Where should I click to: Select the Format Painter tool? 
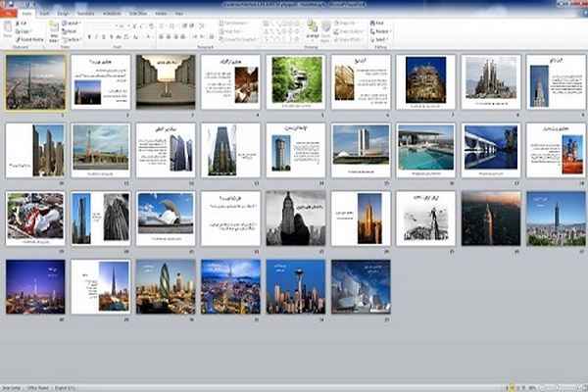point(25,37)
